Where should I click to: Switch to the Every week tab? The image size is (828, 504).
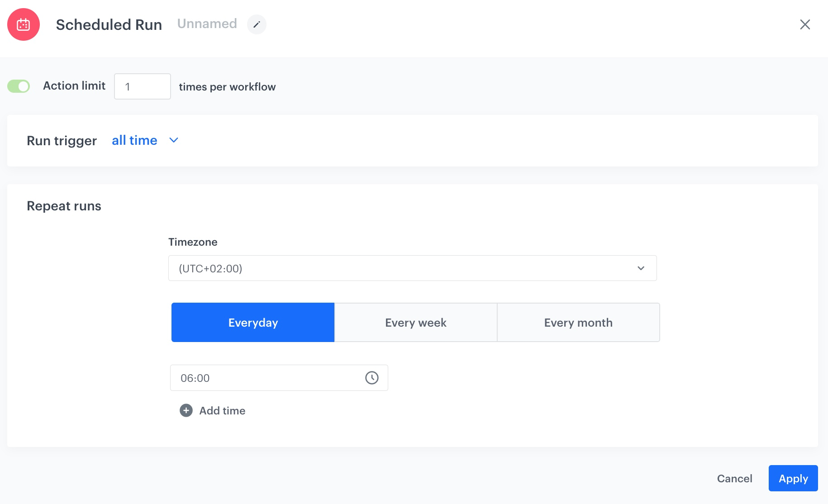point(415,323)
